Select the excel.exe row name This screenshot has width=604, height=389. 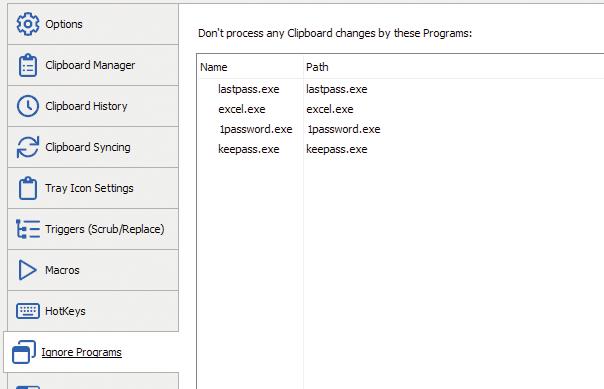point(242,109)
